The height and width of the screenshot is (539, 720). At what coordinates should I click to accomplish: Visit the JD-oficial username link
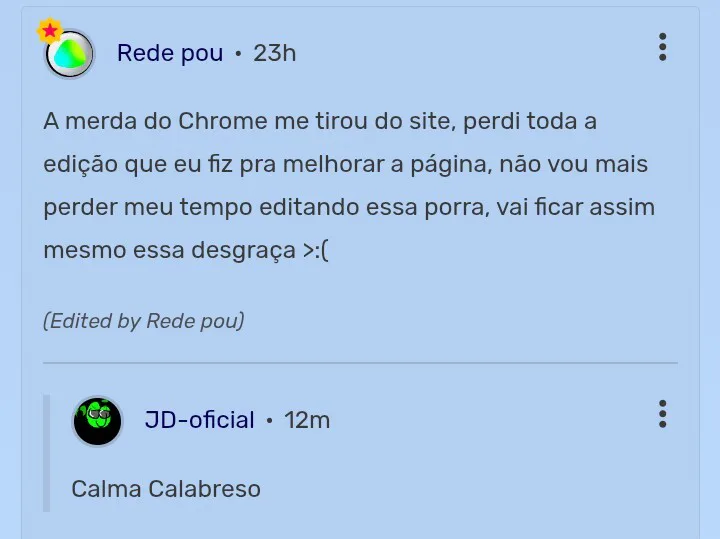pos(200,420)
